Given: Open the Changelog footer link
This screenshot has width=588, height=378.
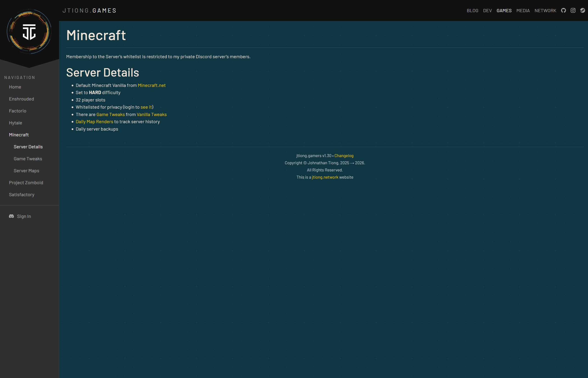Looking at the screenshot, I should pos(343,156).
